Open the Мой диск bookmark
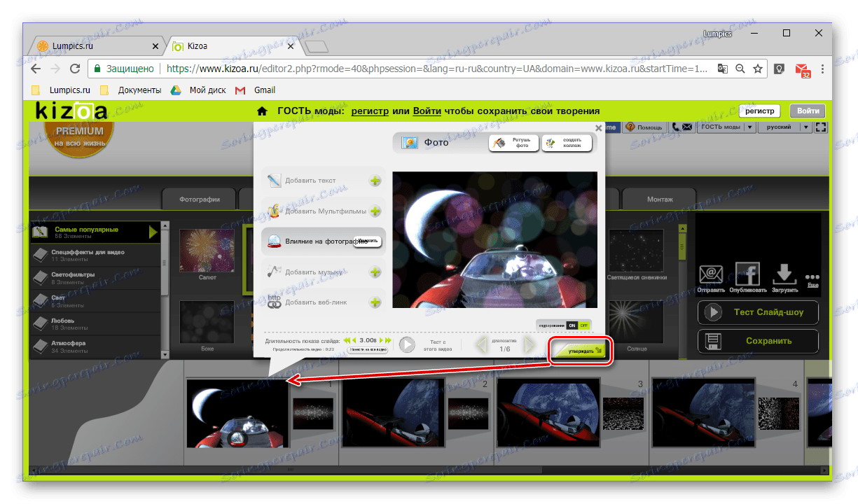This screenshot has height=504, width=858. (199, 90)
